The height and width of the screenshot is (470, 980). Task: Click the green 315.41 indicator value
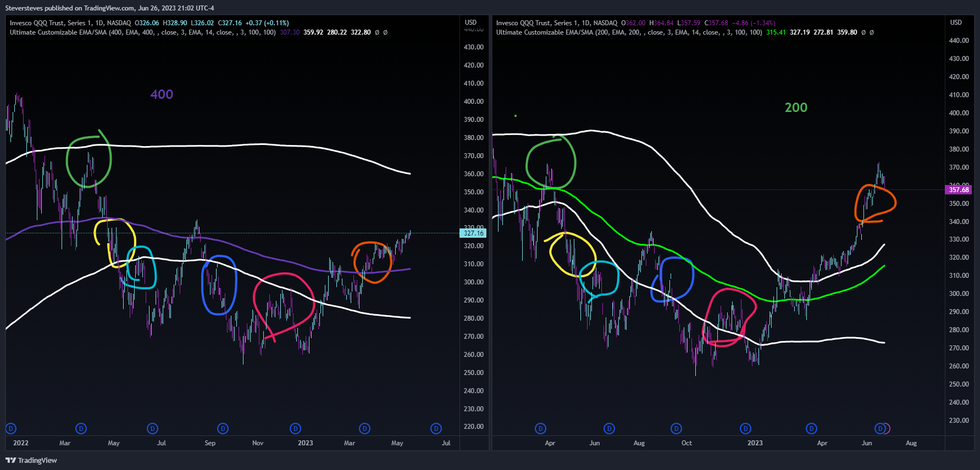(x=776, y=32)
